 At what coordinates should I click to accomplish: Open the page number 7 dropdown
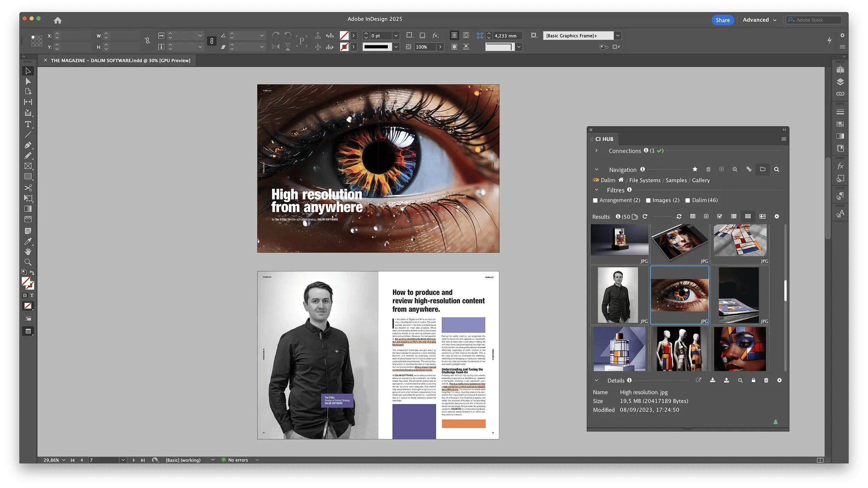pyautogui.click(x=123, y=460)
